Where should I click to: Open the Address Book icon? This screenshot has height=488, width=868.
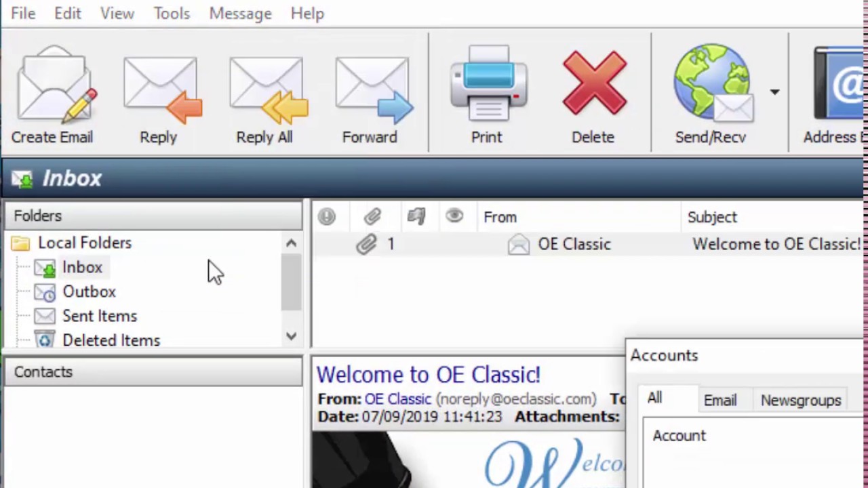(x=838, y=84)
